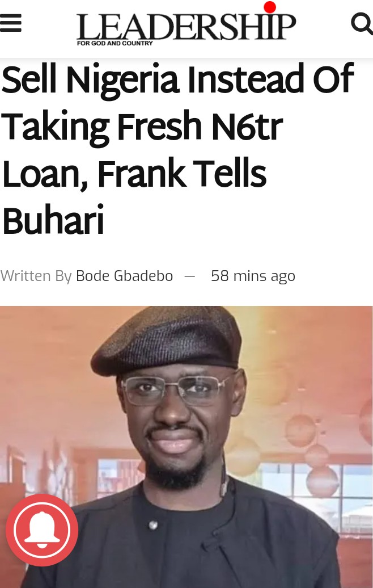This screenshot has height=588, width=373.
Task: Open the featured article photo
Action: click(x=186, y=447)
